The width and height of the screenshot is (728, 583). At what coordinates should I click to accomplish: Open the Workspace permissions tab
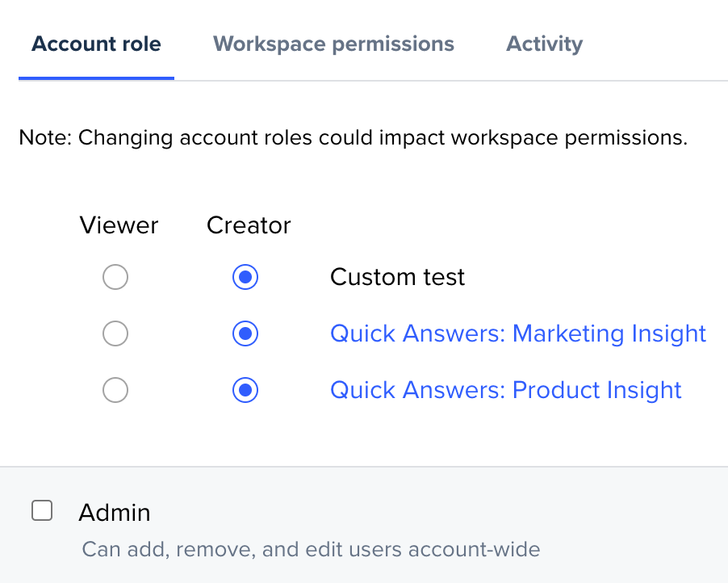point(333,44)
